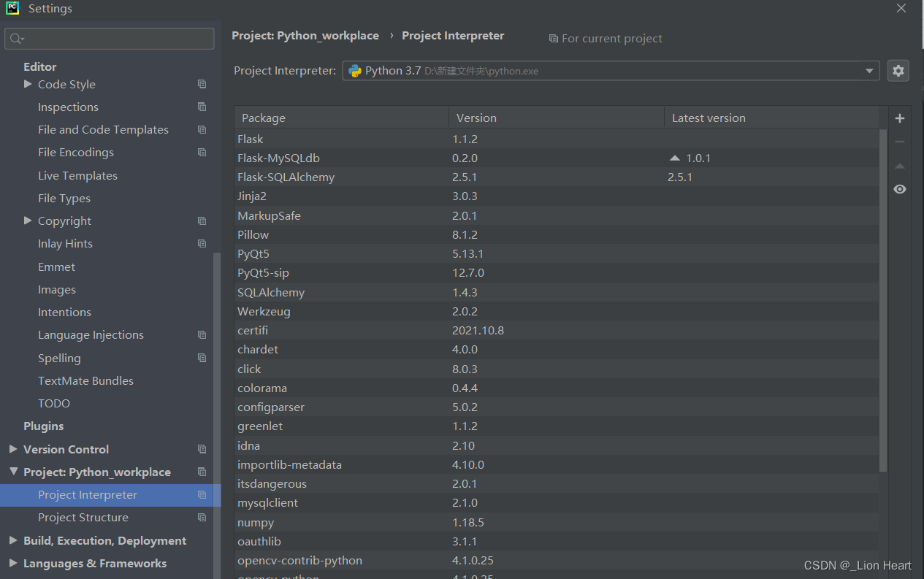This screenshot has width=924, height=579.
Task: Open the Project Interpreter dropdown arrow
Action: click(869, 71)
